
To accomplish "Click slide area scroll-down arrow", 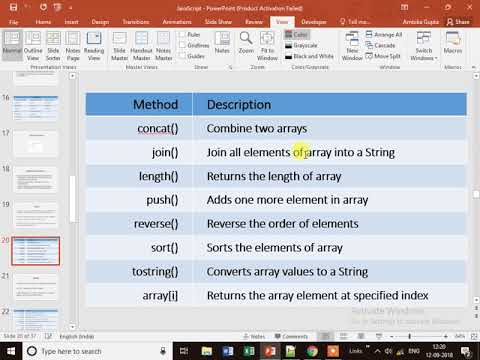I will tap(476, 300).
